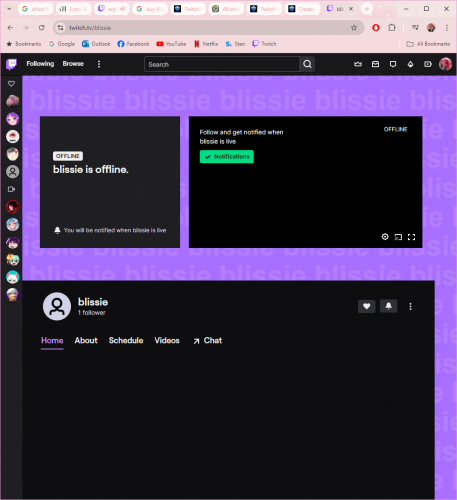Open a new browser tab with plus

tap(366, 9)
